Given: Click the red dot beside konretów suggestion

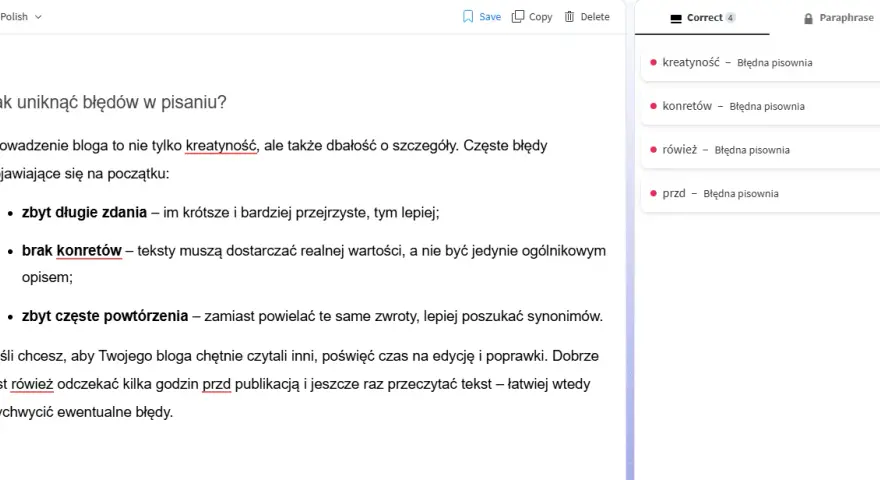Looking at the screenshot, I should tap(653, 106).
